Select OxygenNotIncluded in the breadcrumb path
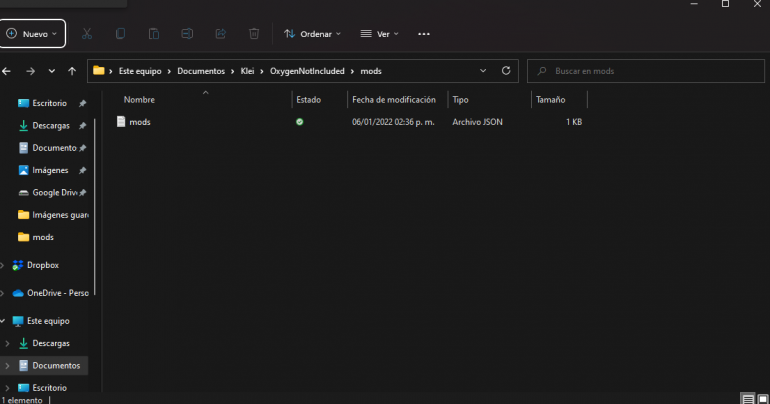The height and width of the screenshot is (404, 770). 307,71
